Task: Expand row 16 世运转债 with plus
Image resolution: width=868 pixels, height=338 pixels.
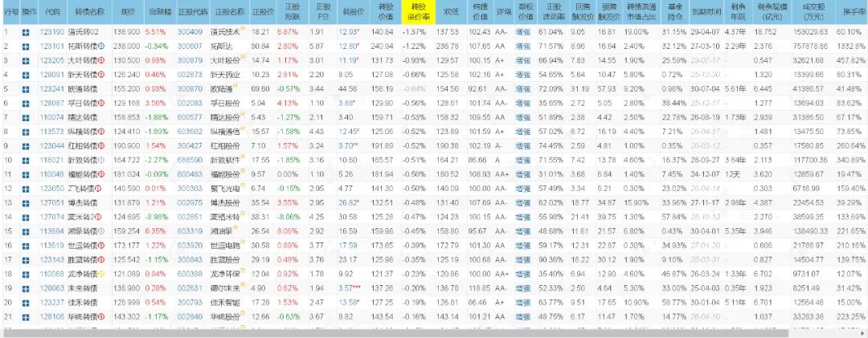Action: pyautogui.click(x=26, y=245)
